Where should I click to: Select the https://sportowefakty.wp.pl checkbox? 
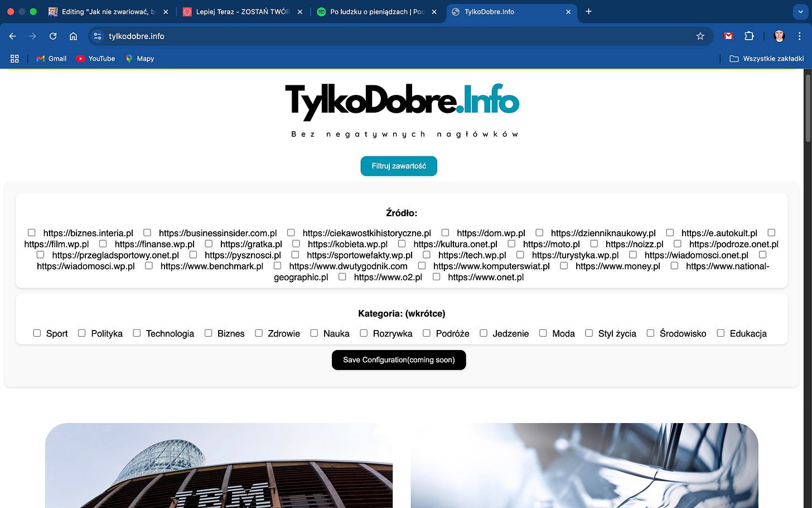(x=295, y=255)
